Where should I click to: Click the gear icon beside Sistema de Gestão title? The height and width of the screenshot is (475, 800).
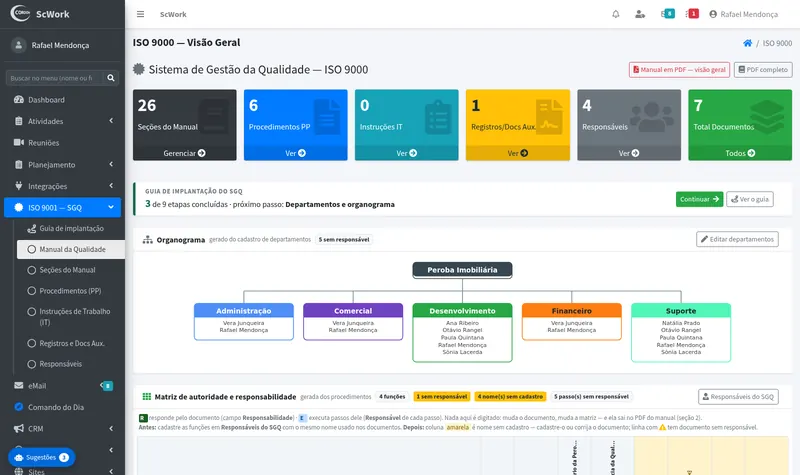pos(139,69)
